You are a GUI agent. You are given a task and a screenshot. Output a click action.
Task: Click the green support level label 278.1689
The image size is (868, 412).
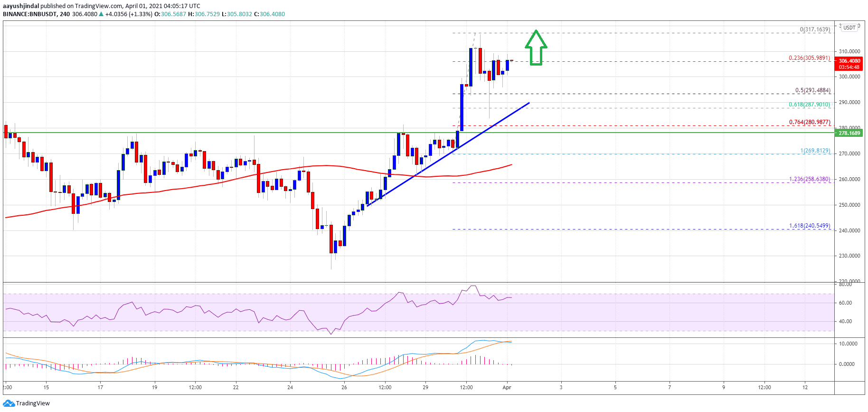(849, 133)
